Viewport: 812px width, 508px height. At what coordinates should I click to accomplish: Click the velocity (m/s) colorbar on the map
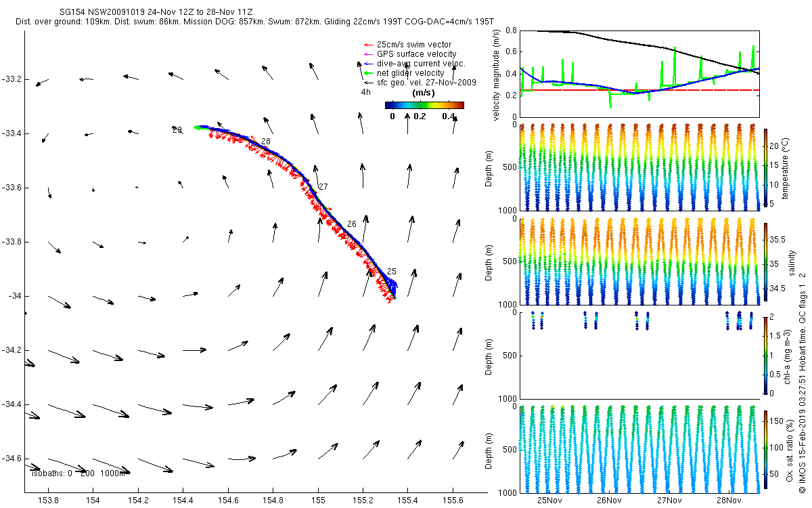pos(424,105)
